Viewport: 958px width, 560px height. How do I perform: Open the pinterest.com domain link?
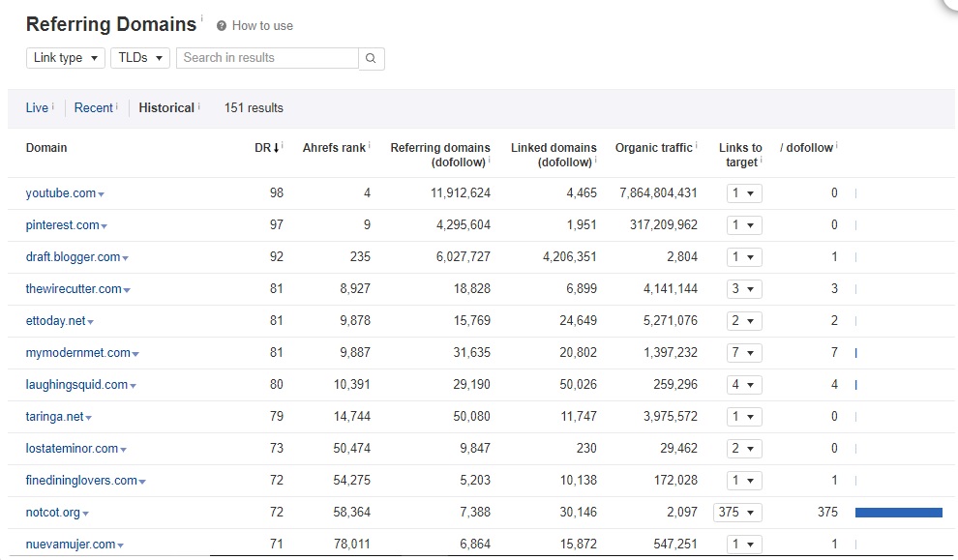(x=62, y=225)
